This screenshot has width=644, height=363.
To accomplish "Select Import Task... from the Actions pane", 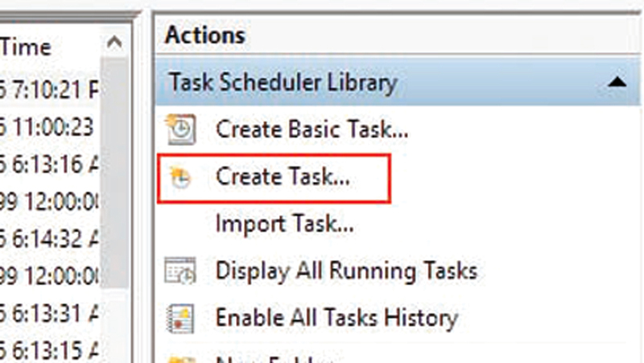I will click(284, 224).
